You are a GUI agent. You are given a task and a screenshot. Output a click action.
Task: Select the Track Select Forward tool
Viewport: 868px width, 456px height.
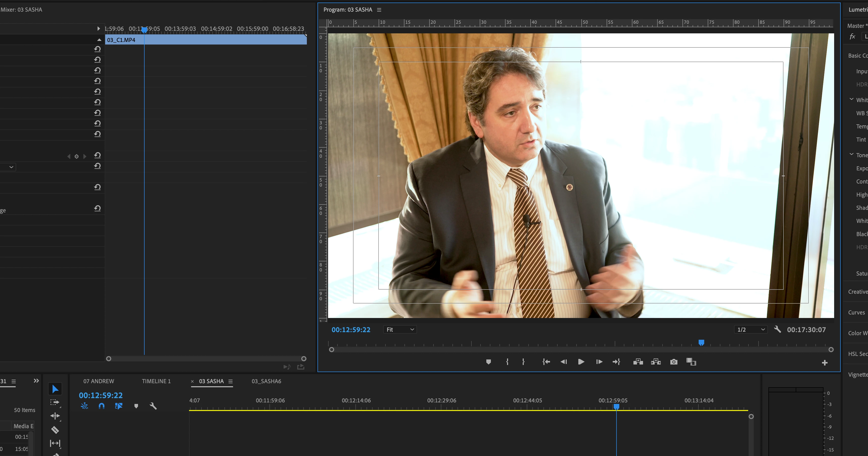coord(55,402)
